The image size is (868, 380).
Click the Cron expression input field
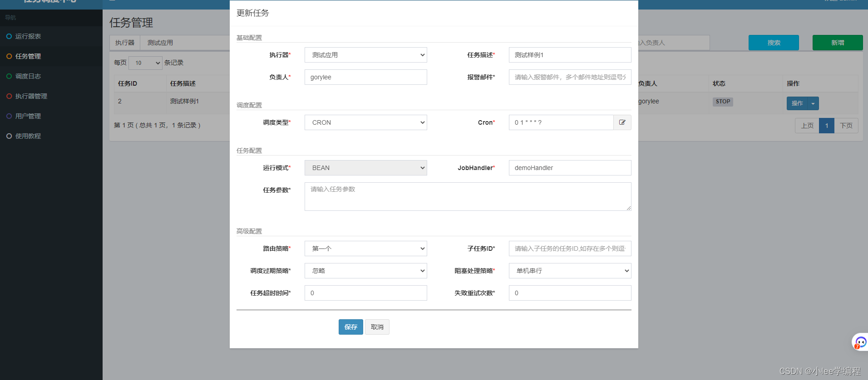point(561,122)
